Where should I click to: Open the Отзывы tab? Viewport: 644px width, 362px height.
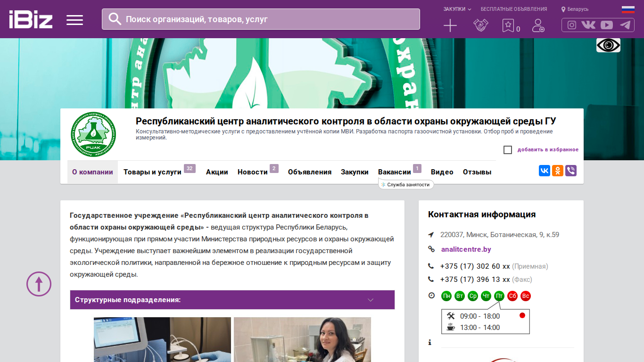(x=477, y=172)
